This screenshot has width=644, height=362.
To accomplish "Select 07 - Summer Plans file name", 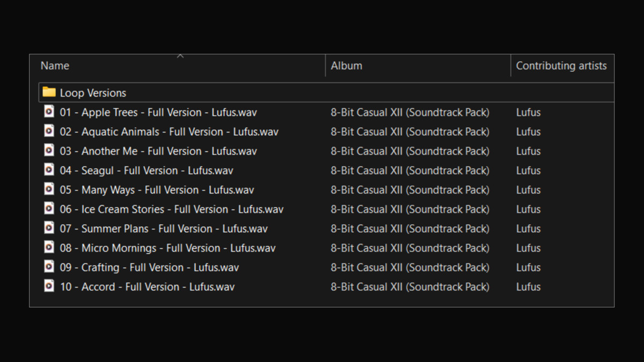I will coord(164,228).
